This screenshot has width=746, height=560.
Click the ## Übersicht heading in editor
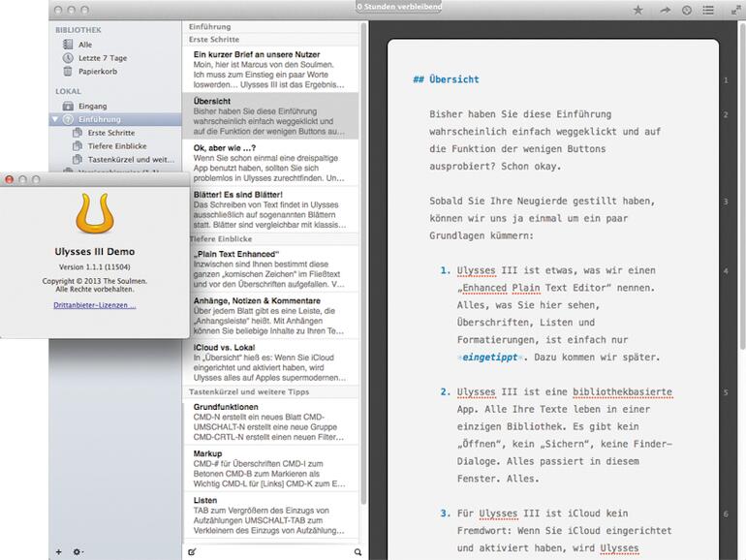447,79
